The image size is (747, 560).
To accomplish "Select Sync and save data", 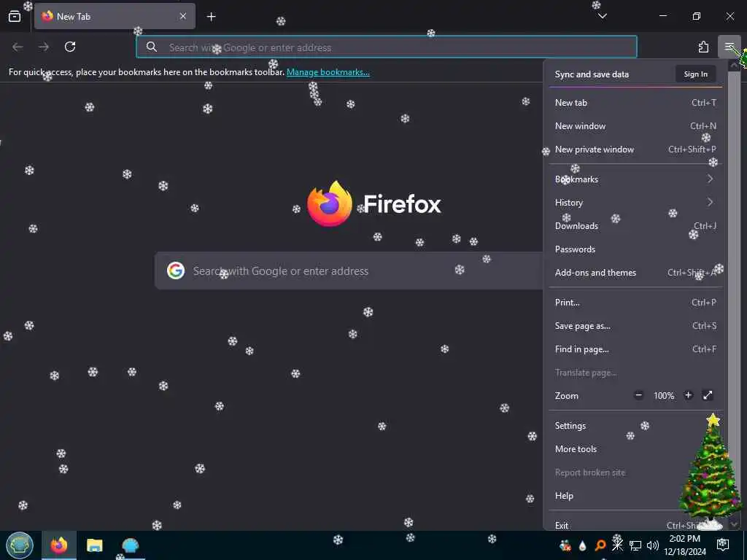I will [x=592, y=74].
